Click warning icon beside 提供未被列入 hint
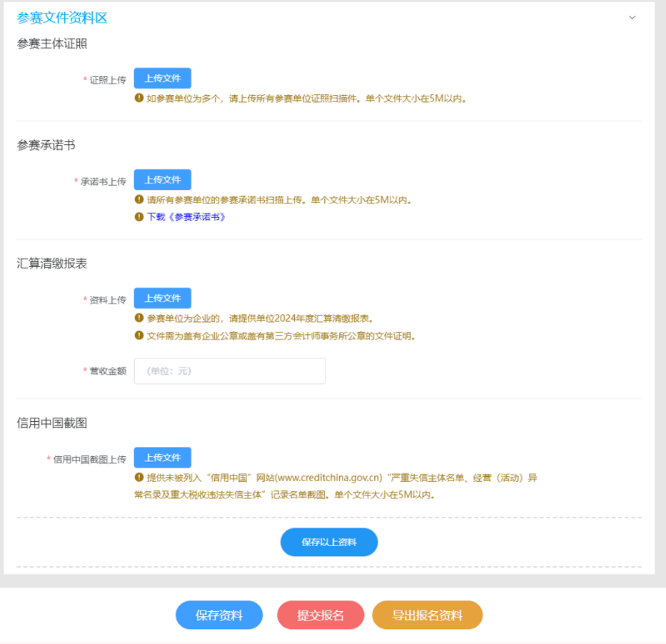Image resolution: width=666 pixels, height=644 pixels. click(x=139, y=477)
